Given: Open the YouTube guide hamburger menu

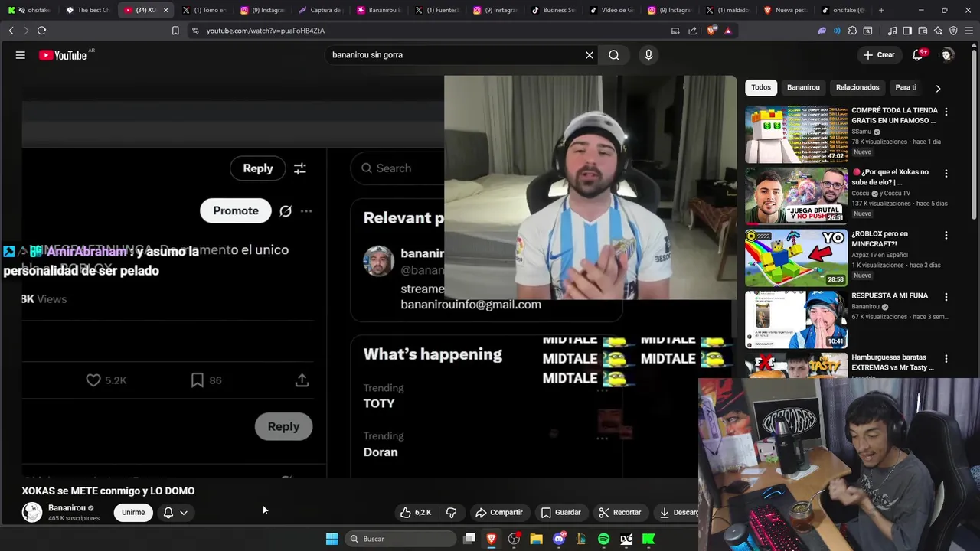Looking at the screenshot, I should tap(21, 55).
